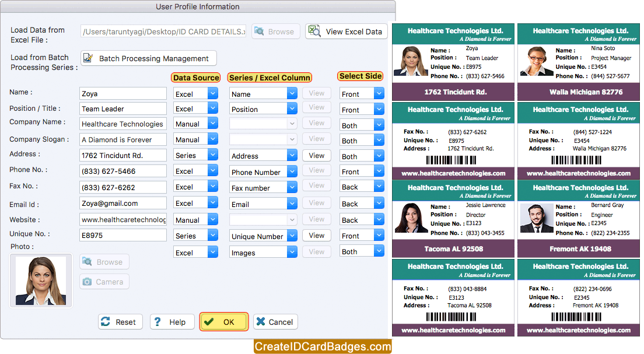Open the Name row Select Side dropdown
This screenshot has height=354, width=644.
(x=362, y=94)
